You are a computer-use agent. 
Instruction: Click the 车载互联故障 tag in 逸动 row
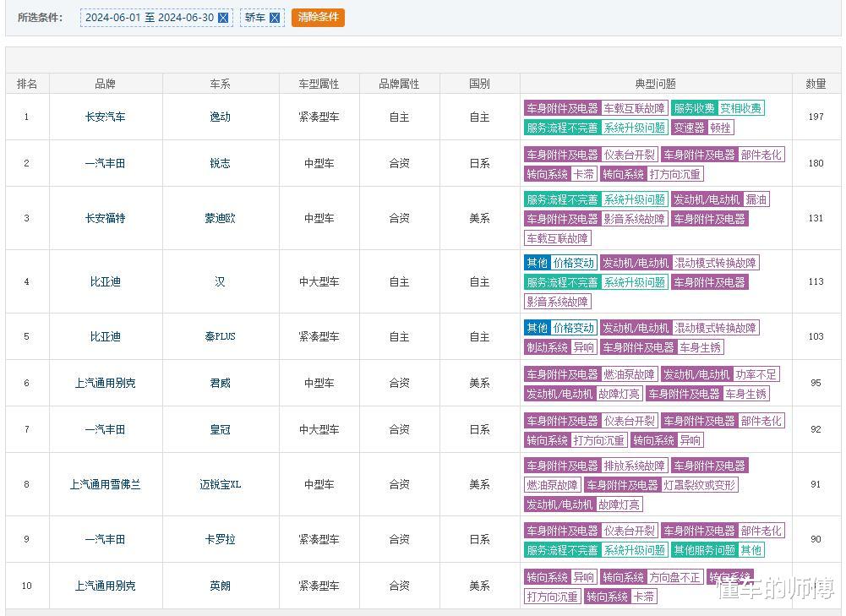(634, 108)
